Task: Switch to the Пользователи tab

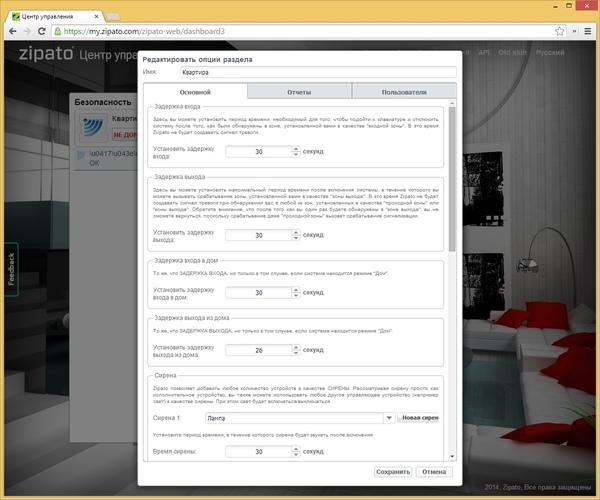Action: 404,92
